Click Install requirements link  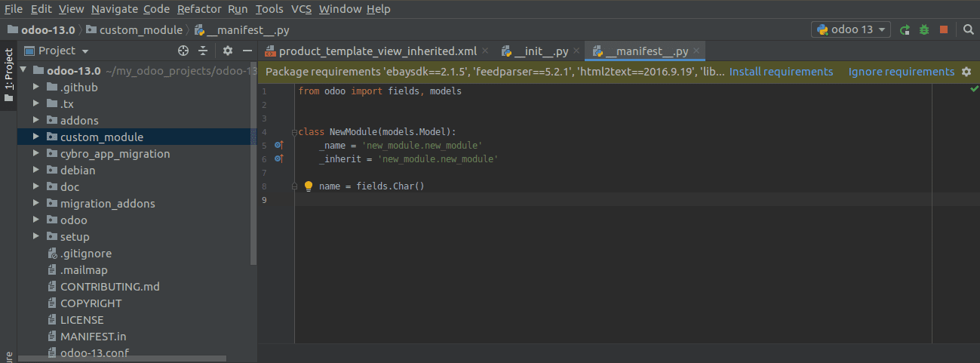781,72
